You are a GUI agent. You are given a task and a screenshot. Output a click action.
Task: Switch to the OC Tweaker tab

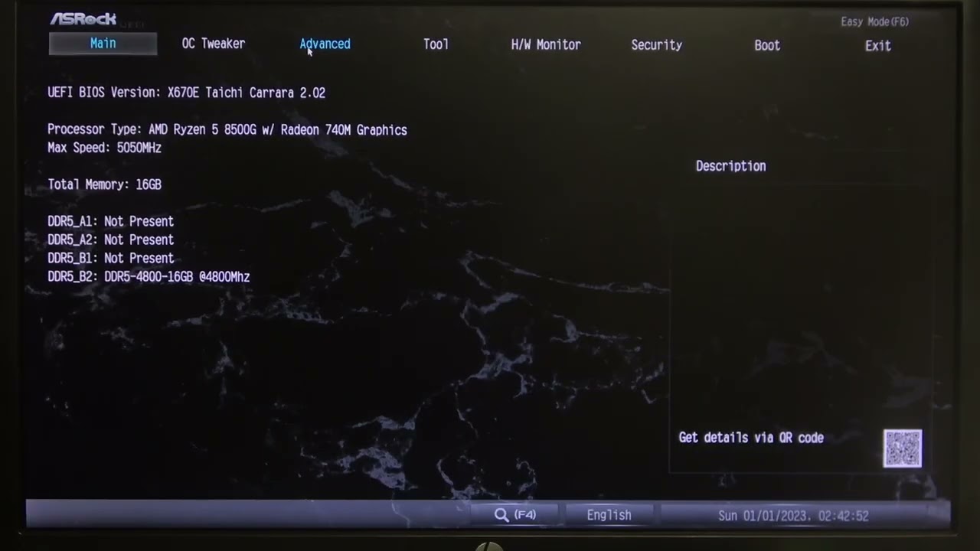tap(213, 44)
